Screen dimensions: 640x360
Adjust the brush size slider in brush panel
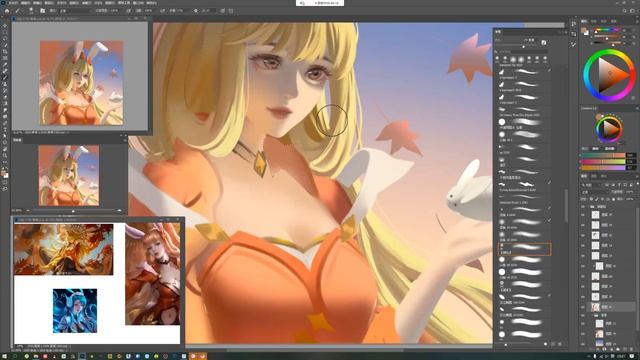(524, 47)
